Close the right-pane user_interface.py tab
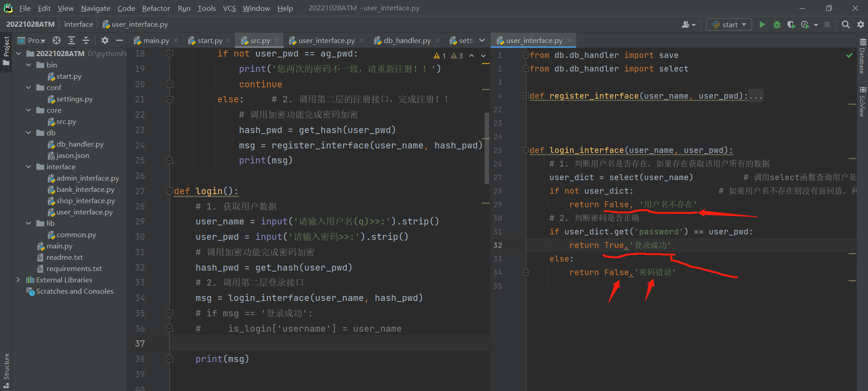Screen dimensions: 868x391 tap(569, 40)
